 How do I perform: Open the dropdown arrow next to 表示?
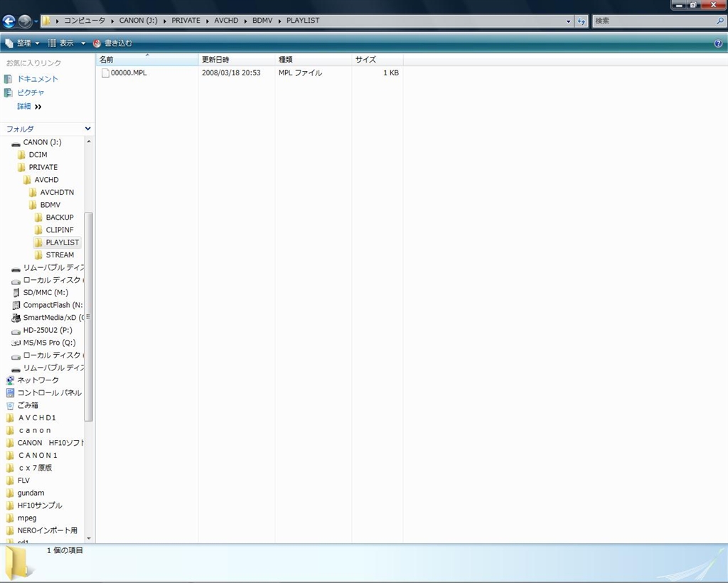point(83,43)
